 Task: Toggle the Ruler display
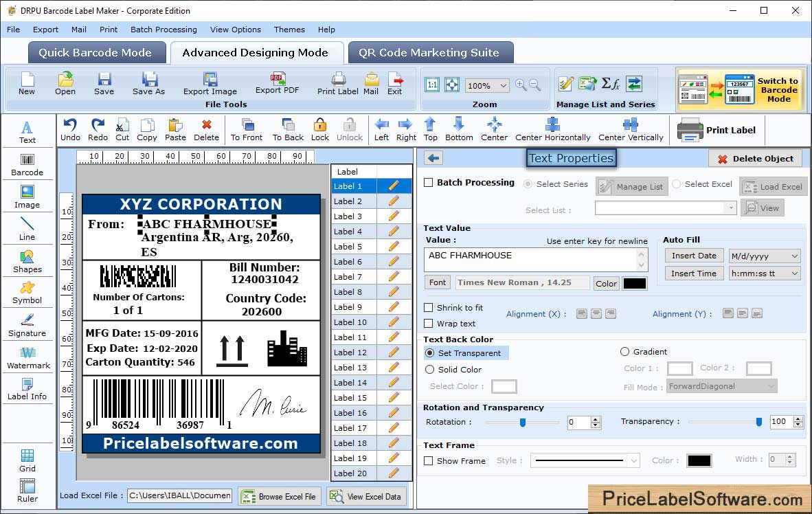(27, 491)
